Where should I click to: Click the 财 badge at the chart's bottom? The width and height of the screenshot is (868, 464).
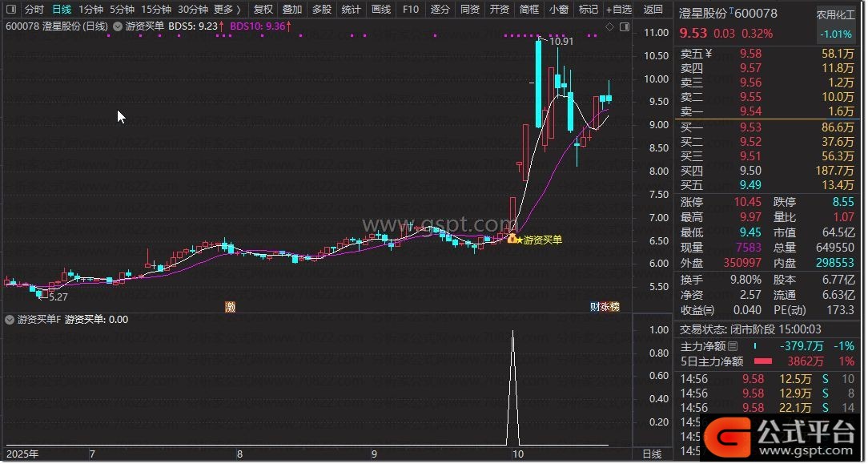tap(595, 307)
